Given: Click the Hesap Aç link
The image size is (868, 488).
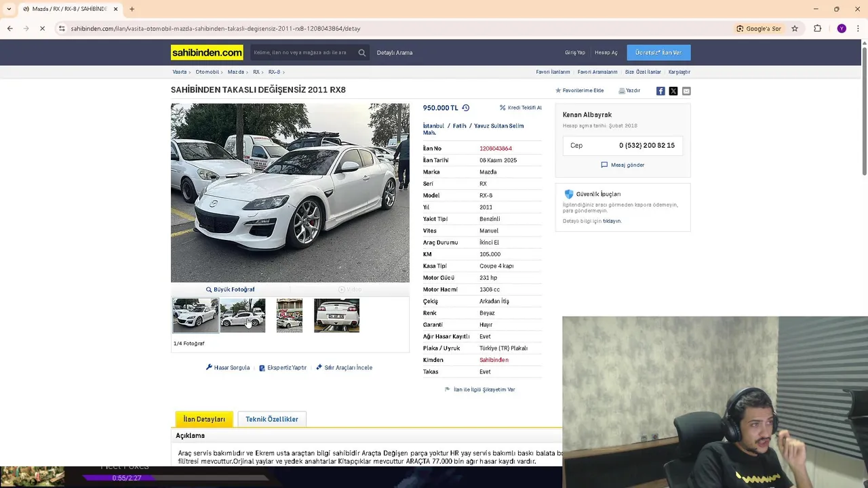Looking at the screenshot, I should [606, 53].
